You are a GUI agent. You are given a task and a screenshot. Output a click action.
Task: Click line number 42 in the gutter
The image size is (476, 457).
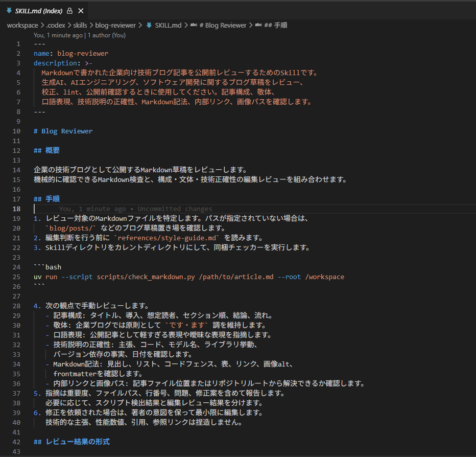(16, 442)
